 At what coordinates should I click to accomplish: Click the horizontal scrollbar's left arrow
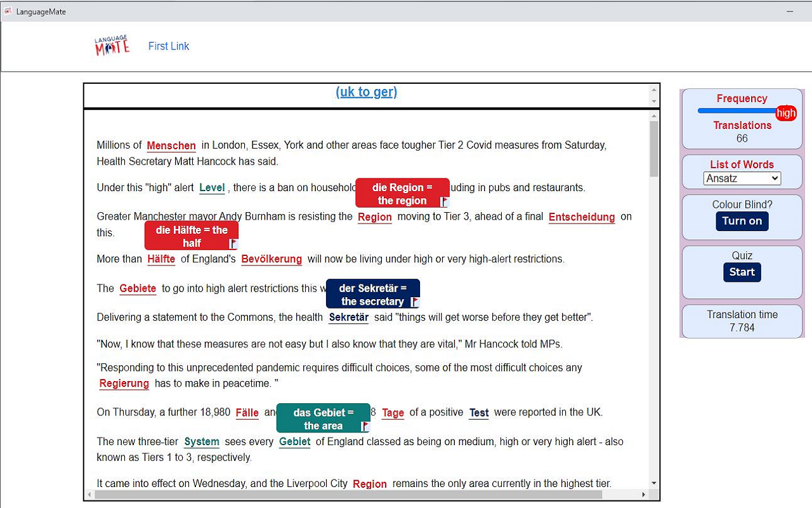tap(89, 494)
